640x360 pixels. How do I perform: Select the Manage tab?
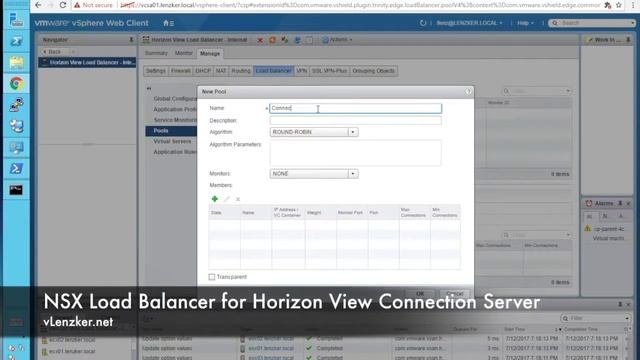(210, 53)
